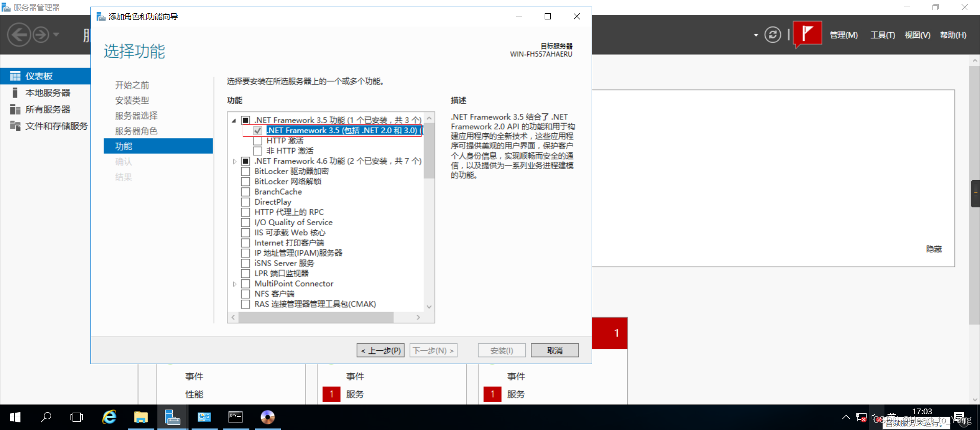Check IP 地址管理(IPAM)服务器 checkbox

click(x=245, y=253)
